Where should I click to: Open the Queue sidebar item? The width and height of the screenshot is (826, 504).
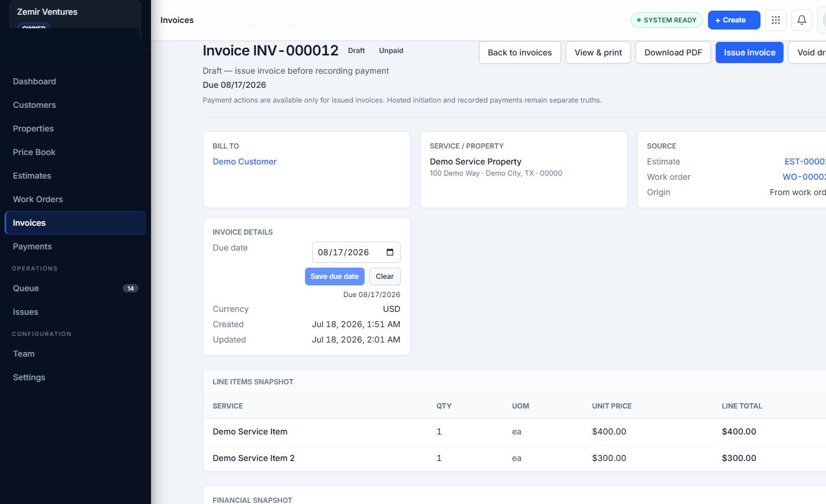(75, 288)
